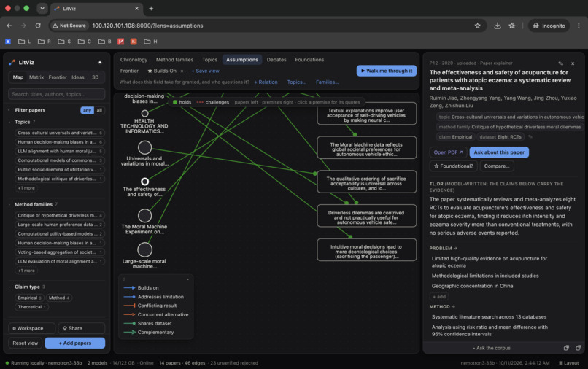Click the LitViz logo icon

point(12,62)
